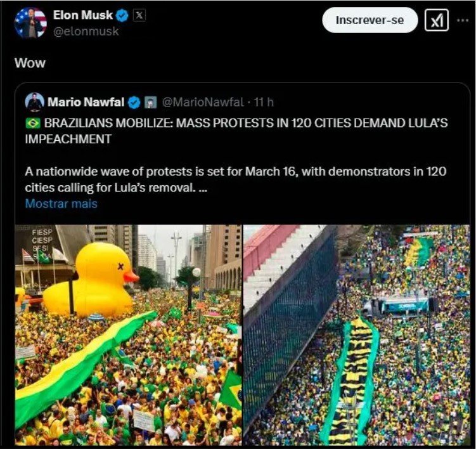Screen dimensions: 476x449
Task: Click the Inscrever-se subscribe button
Action: pos(370,20)
